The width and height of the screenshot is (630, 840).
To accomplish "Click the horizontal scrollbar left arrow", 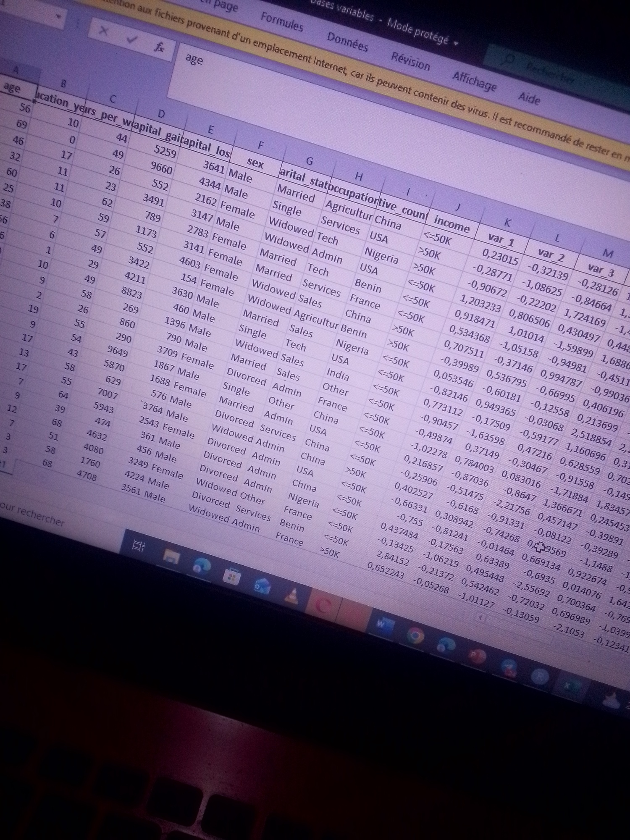I will (480, 618).
